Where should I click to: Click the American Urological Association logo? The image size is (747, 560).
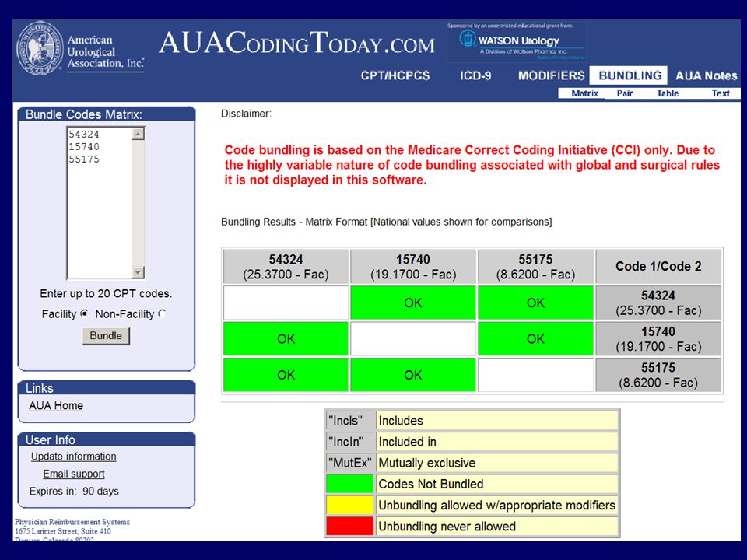click(80, 48)
